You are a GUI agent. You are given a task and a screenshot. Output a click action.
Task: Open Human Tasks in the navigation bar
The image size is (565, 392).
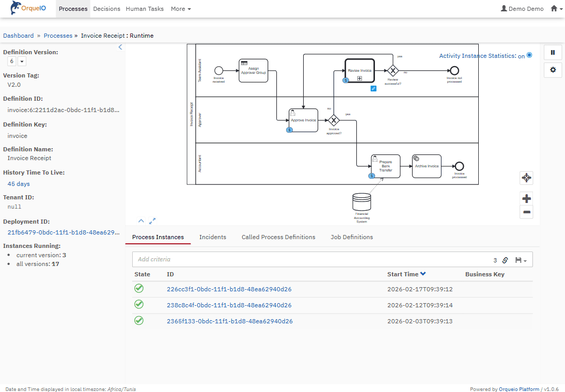145,9
